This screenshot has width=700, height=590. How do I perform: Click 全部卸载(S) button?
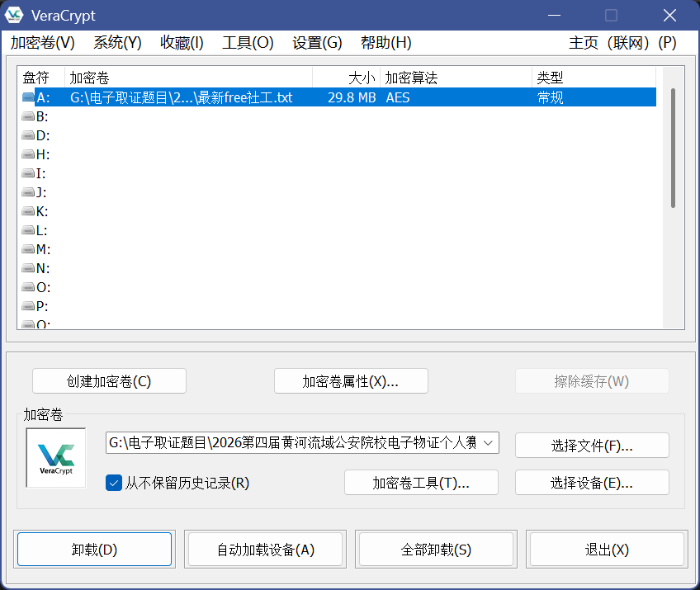pyautogui.click(x=436, y=549)
